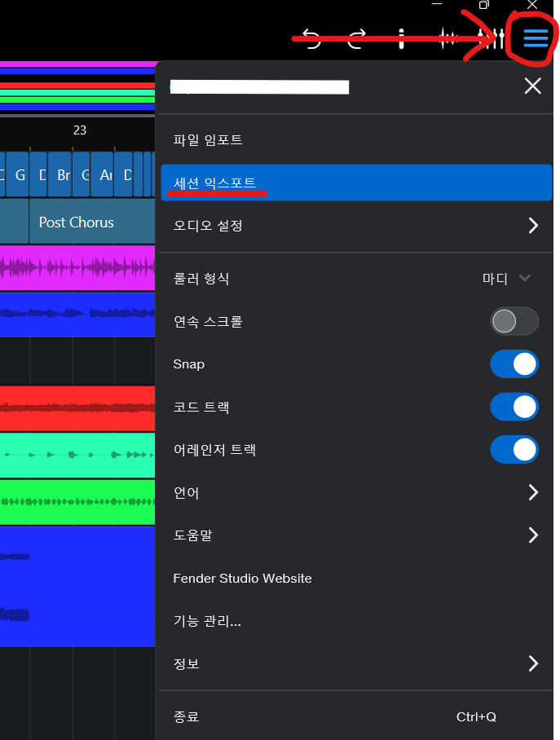Open the 룰러 형식 마디 dropdown
560x740 pixels.
tap(507, 279)
